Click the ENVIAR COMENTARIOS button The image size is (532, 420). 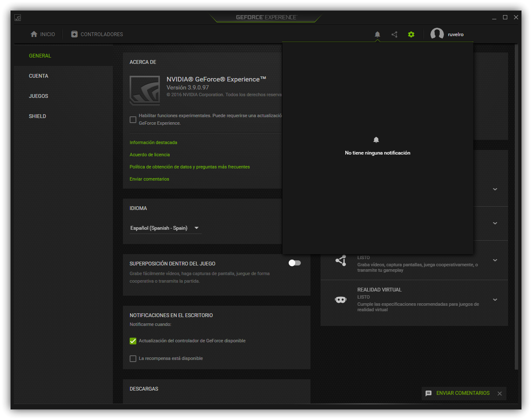point(463,393)
